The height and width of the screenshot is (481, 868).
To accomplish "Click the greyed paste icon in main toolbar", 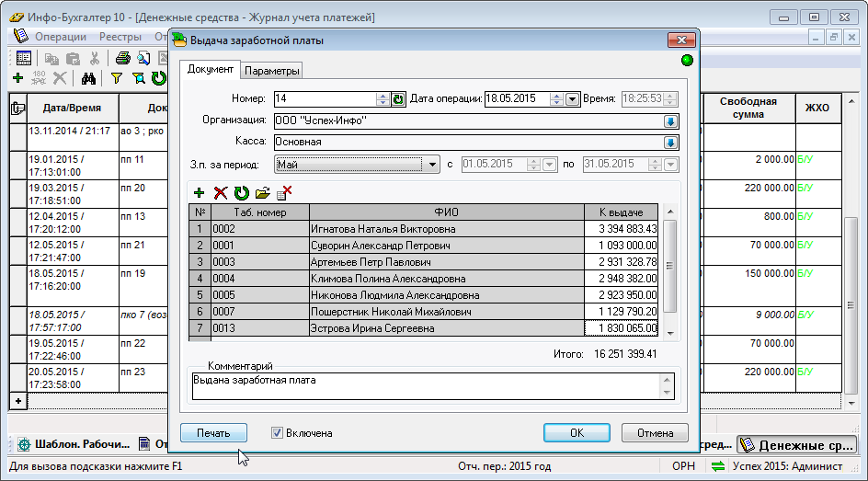I will 73,59.
